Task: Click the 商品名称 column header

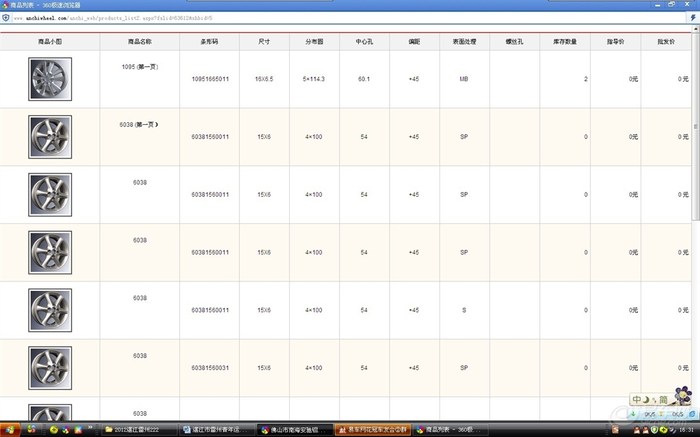Action: (140, 42)
